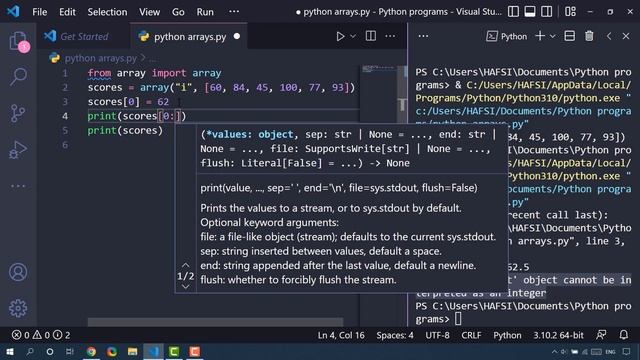Change indentation via Spaces: 4
Viewport: 640px width, 360px height.
click(x=395, y=335)
